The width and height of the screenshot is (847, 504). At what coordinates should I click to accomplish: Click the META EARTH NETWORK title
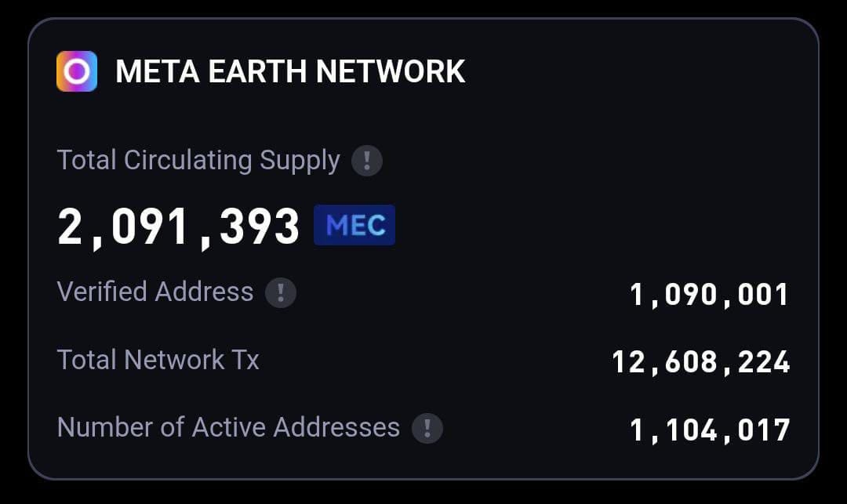click(x=290, y=71)
